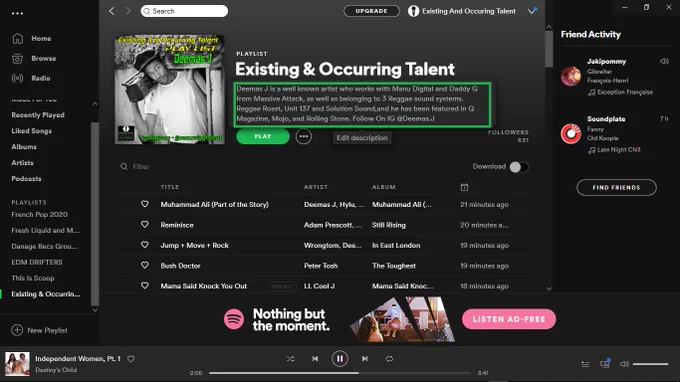Viewport: 680px width, 382px height.
Task: Toggle shuffle playback
Action: 290,359
